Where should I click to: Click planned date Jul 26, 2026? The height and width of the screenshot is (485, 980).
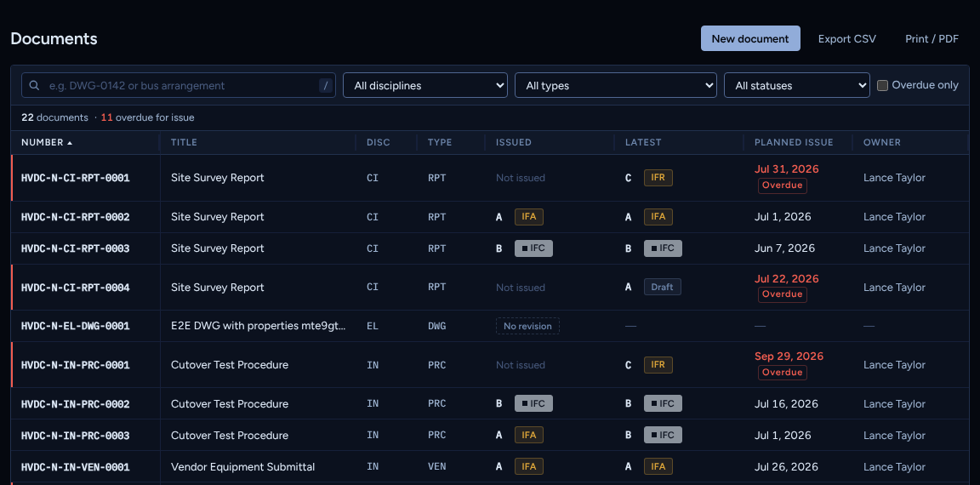coord(786,467)
